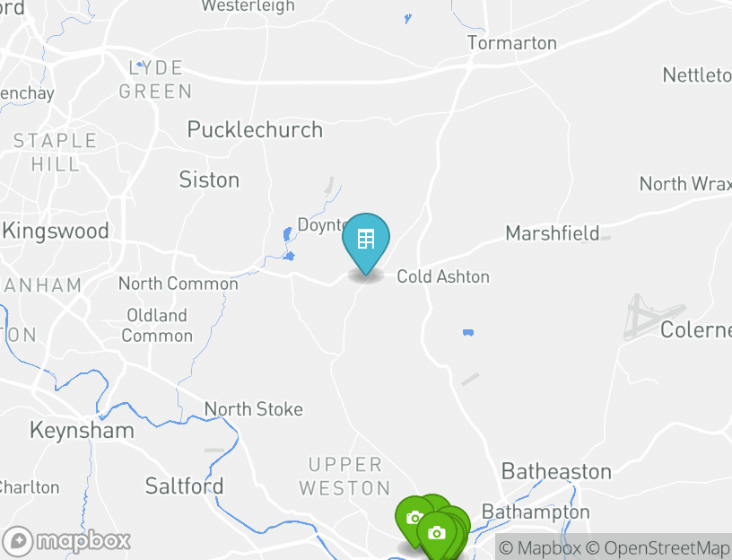This screenshot has width=732, height=560.
Task: Click the Oldland Common label
Action: coord(157,326)
